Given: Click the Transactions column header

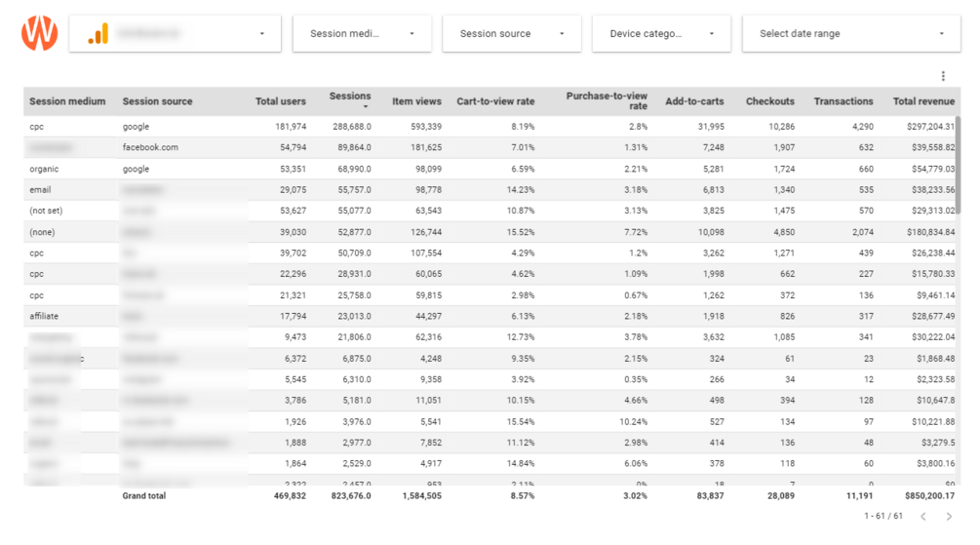Looking at the screenshot, I should pos(843,101).
